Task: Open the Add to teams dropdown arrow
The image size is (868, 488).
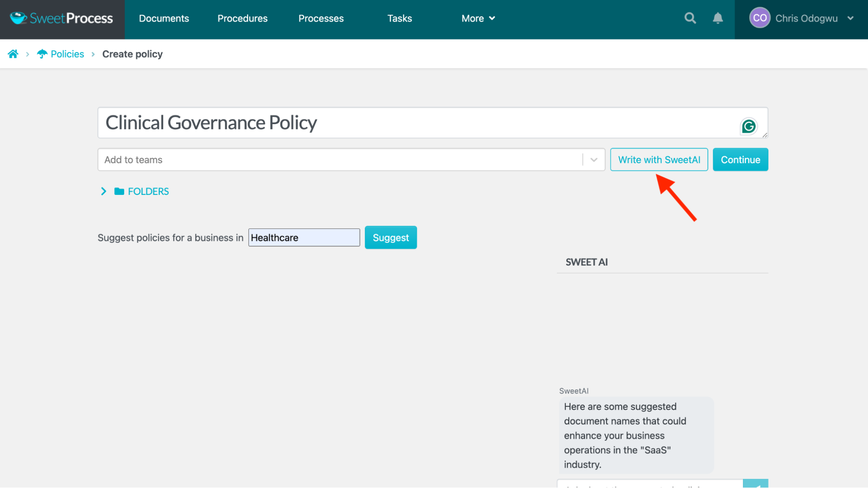Action: [594, 160]
